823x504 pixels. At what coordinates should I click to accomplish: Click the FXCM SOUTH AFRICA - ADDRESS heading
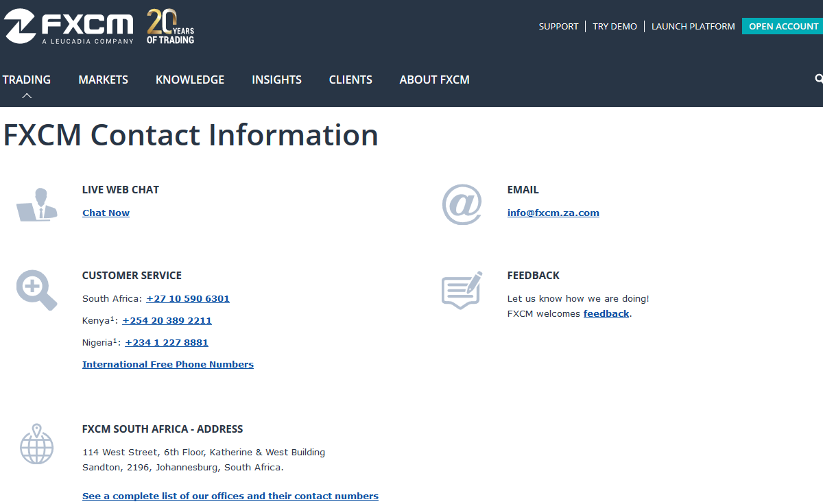point(163,429)
